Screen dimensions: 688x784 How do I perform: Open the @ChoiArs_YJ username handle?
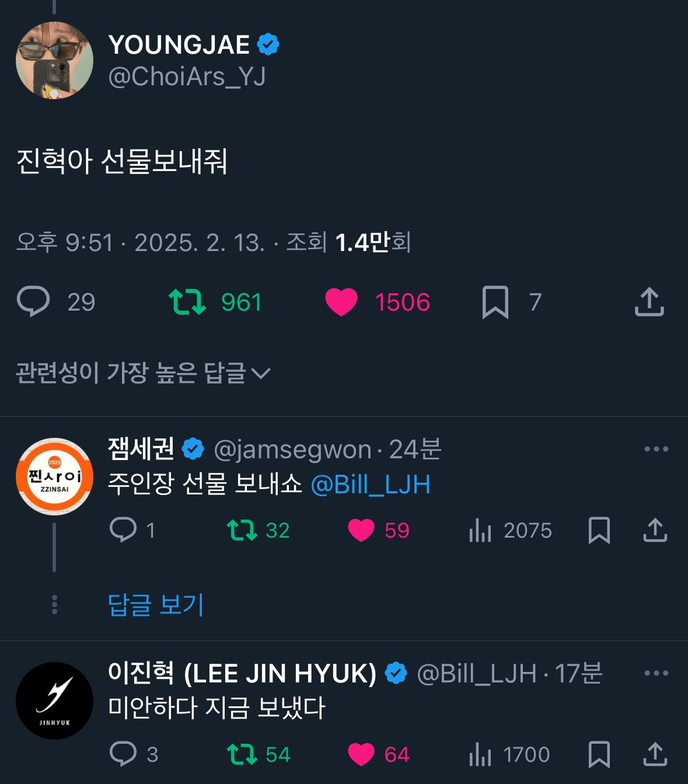pos(187,76)
